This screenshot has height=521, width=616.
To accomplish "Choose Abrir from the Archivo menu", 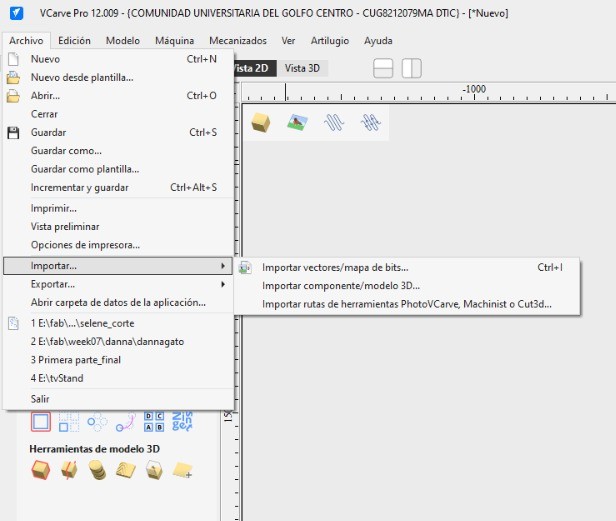I will 118,96.
